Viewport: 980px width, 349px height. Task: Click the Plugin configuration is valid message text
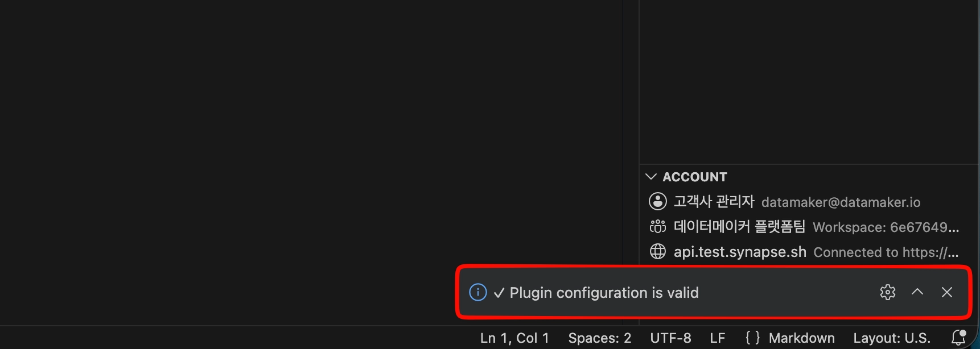(604, 293)
